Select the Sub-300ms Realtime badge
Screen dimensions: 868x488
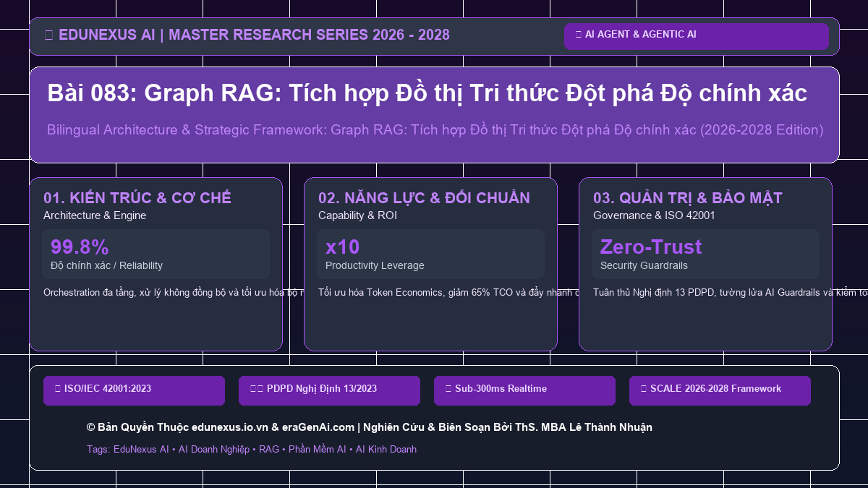(524, 391)
